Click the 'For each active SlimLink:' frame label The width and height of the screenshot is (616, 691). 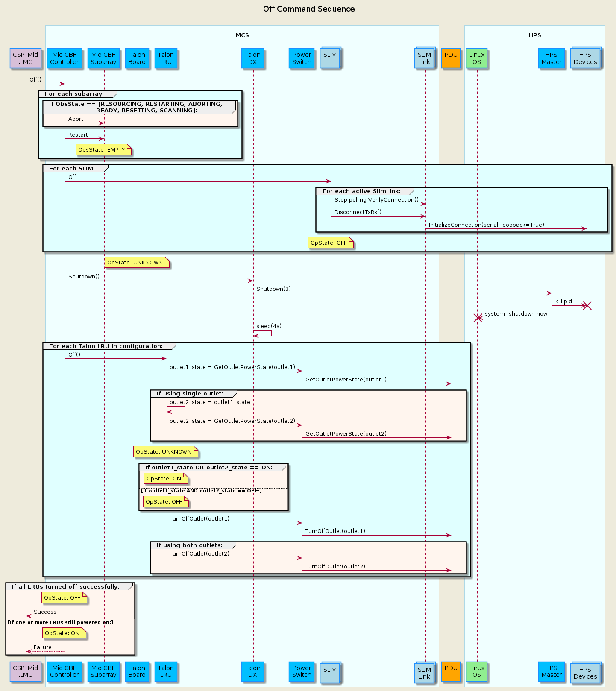[362, 191]
